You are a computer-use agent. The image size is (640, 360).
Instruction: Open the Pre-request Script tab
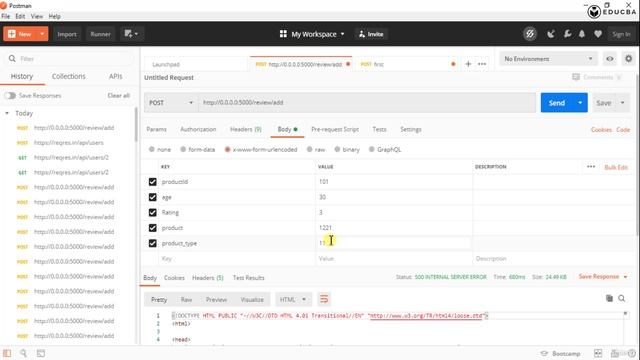click(335, 129)
